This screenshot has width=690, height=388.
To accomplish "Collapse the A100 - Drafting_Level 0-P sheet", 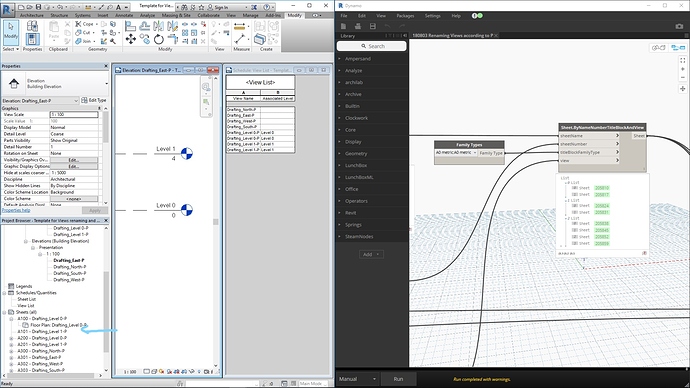I will [11, 318].
